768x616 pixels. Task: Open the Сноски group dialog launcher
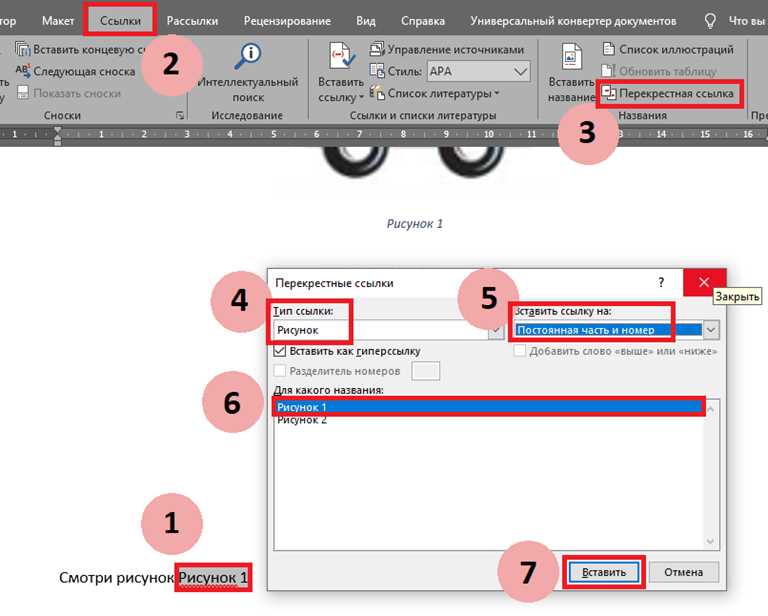click(180, 115)
